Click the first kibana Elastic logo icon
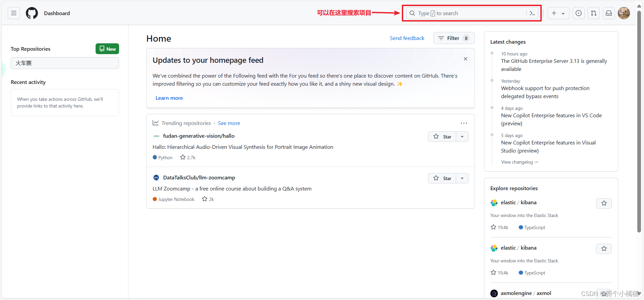The image size is (644, 300). pyautogui.click(x=494, y=203)
